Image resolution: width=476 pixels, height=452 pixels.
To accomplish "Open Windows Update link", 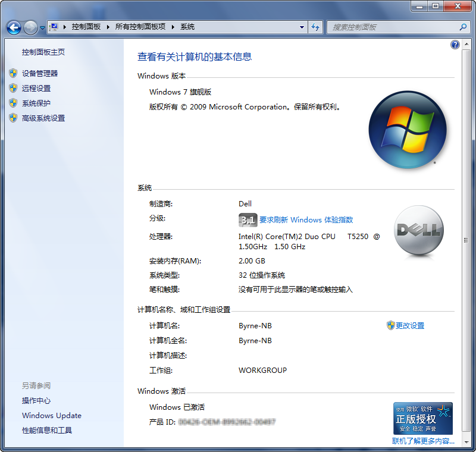I will 52,415.
